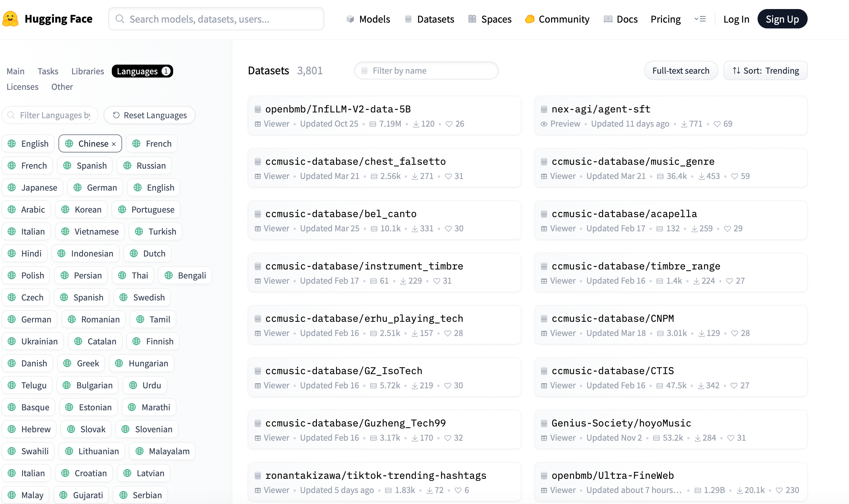
Task: Click the download icon on ccmusic-database/music_genre
Action: pyautogui.click(x=701, y=176)
